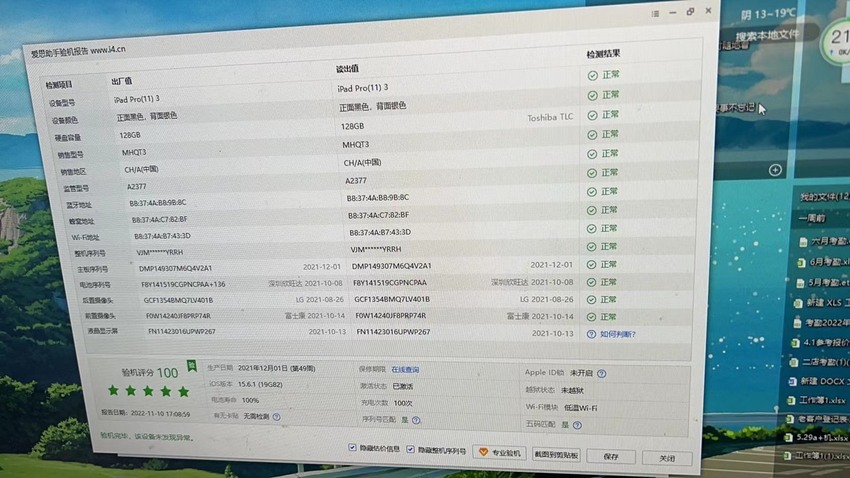Open the 5.29a+机.xlsx file
The width and height of the screenshot is (850, 478).
[816, 437]
